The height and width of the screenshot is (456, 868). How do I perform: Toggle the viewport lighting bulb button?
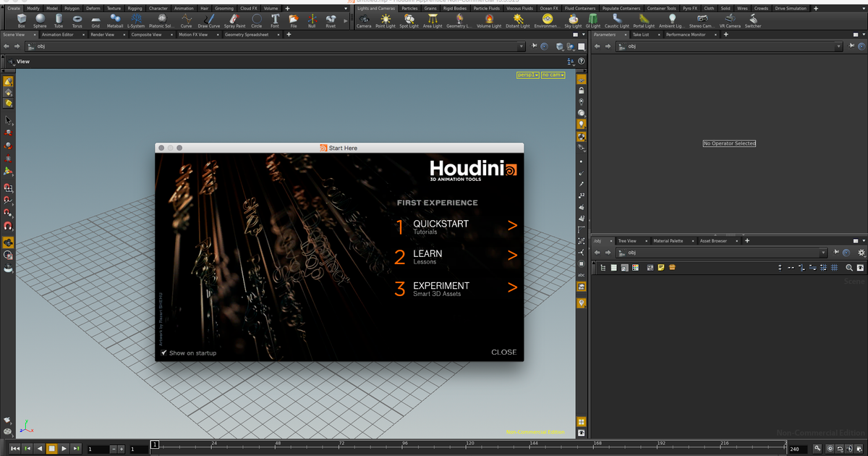click(582, 124)
